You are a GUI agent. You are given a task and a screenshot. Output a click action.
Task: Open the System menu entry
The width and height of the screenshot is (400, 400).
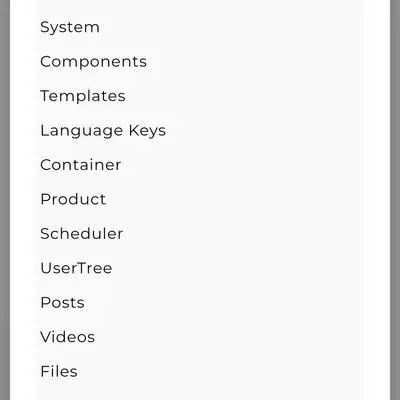coord(70,27)
